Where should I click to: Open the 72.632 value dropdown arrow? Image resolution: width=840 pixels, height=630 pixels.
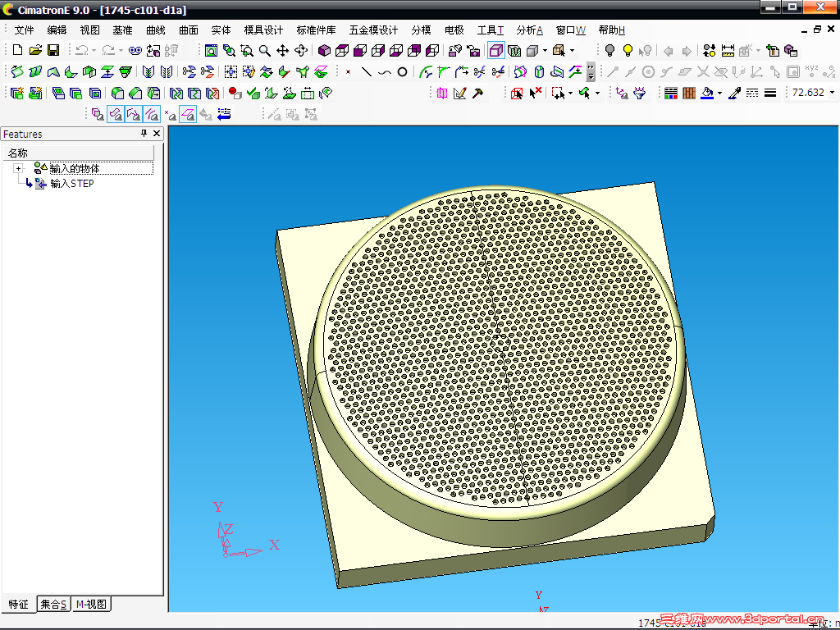click(x=832, y=93)
